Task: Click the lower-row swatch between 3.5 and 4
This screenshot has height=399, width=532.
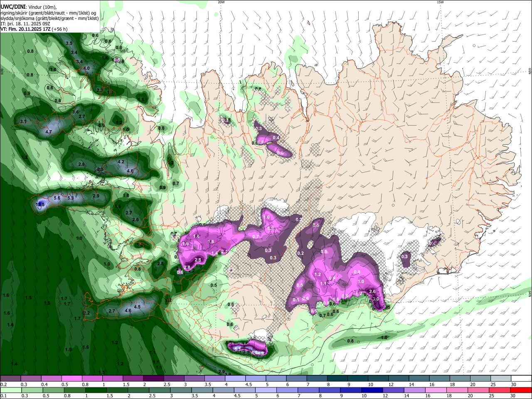Action: tap(202, 390)
